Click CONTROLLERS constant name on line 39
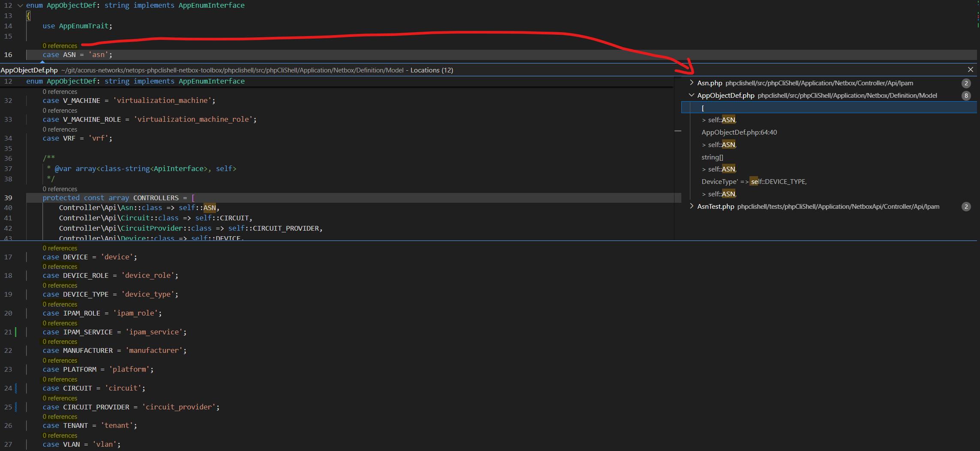Screen dimensions: 980x451 [156, 198]
